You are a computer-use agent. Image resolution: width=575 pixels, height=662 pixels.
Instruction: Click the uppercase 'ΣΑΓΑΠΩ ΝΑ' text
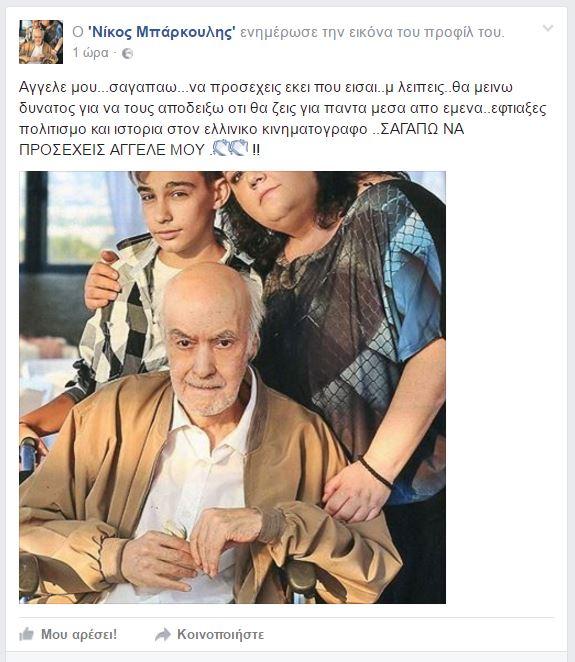pos(422,129)
